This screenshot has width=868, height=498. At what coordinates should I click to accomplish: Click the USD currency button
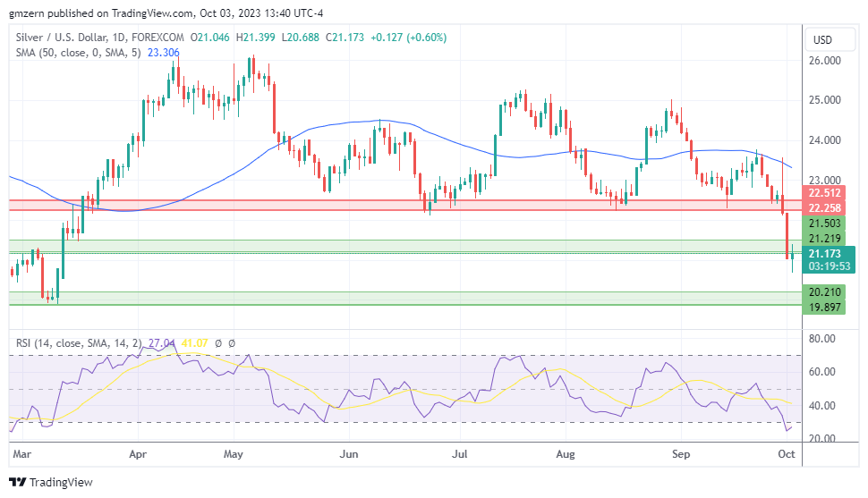(x=829, y=40)
